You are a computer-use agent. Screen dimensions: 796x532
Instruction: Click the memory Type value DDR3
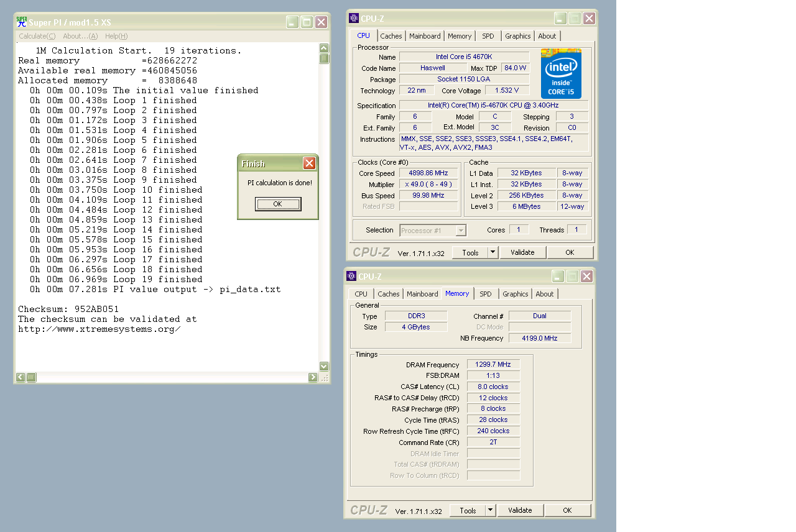[x=416, y=316]
